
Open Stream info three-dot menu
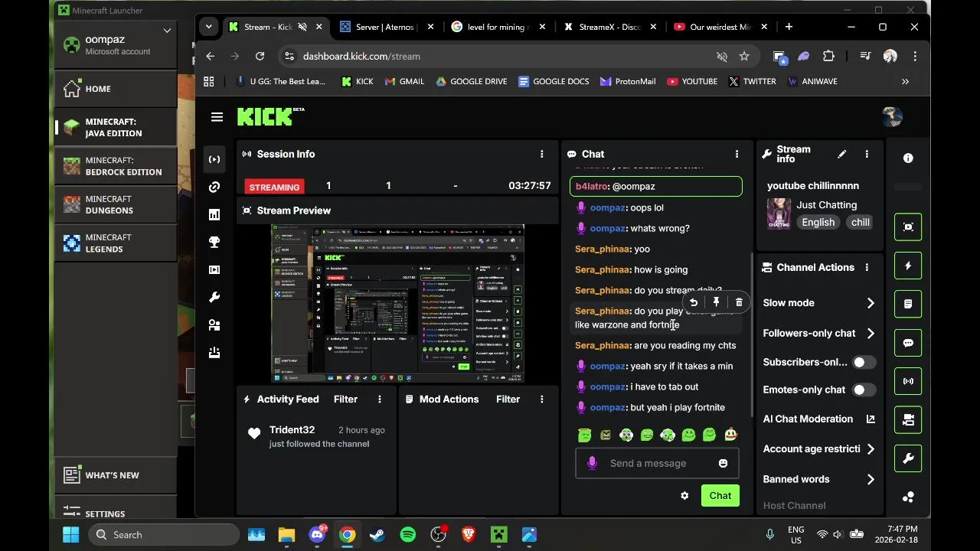(867, 154)
